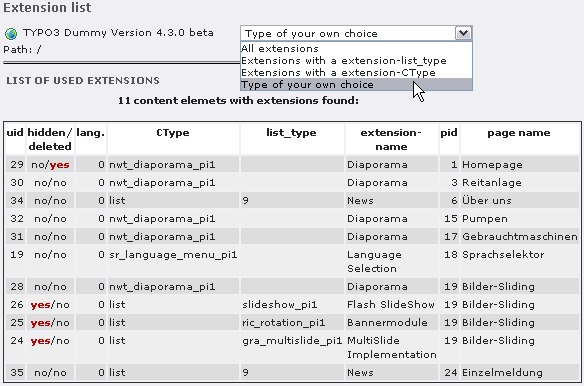
Task: Click 'LIST OF USED EXTENSIONS' heading
Action: 83,80
